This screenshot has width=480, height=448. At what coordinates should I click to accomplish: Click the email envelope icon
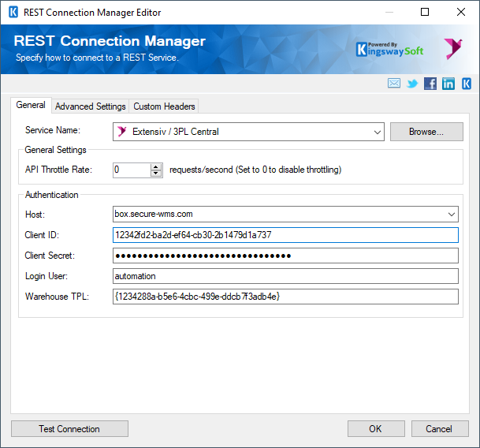pyautogui.click(x=393, y=83)
